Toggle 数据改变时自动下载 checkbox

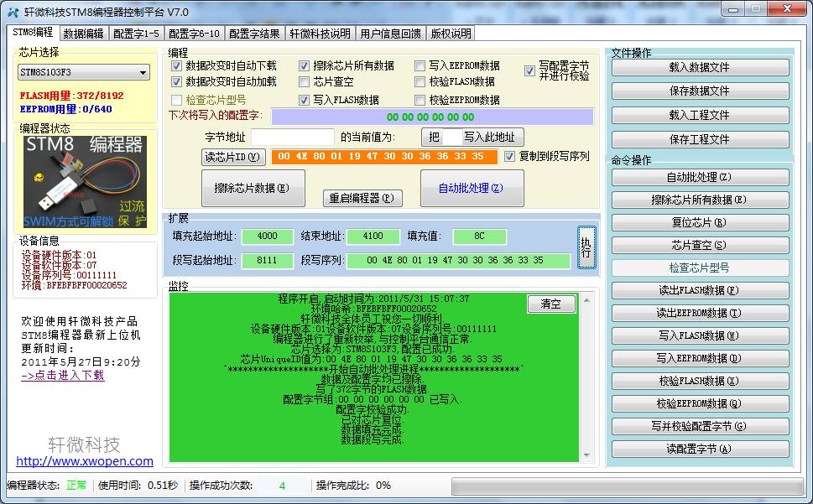(177, 65)
